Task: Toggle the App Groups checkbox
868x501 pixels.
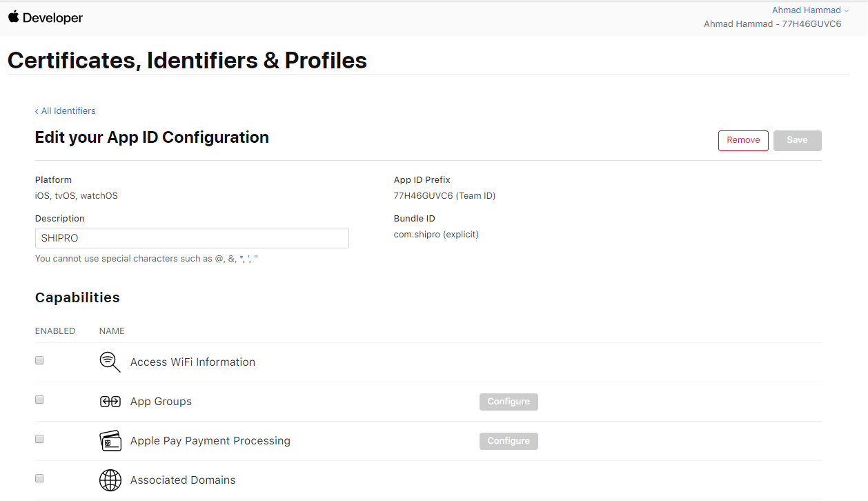Action: click(x=39, y=400)
